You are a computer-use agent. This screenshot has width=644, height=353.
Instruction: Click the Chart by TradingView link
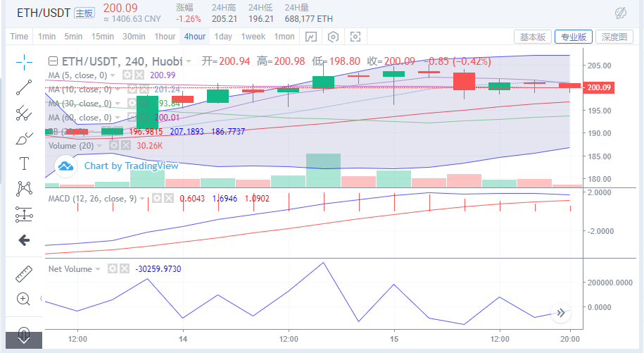(131, 166)
